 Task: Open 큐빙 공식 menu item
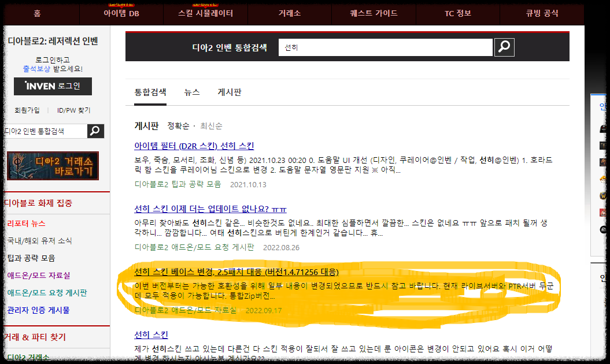click(x=542, y=14)
